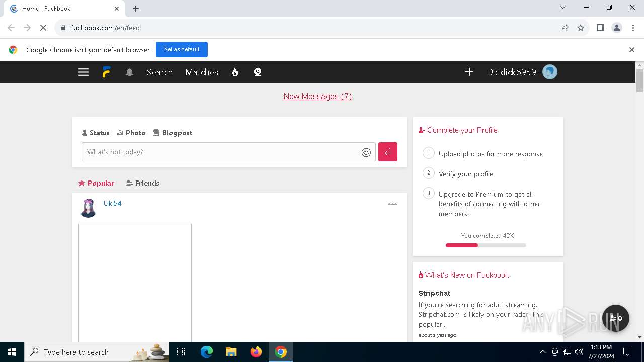Switch to the Popular feed tab
The height and width of the screenshot is (362, 644).
click(96, 183)
